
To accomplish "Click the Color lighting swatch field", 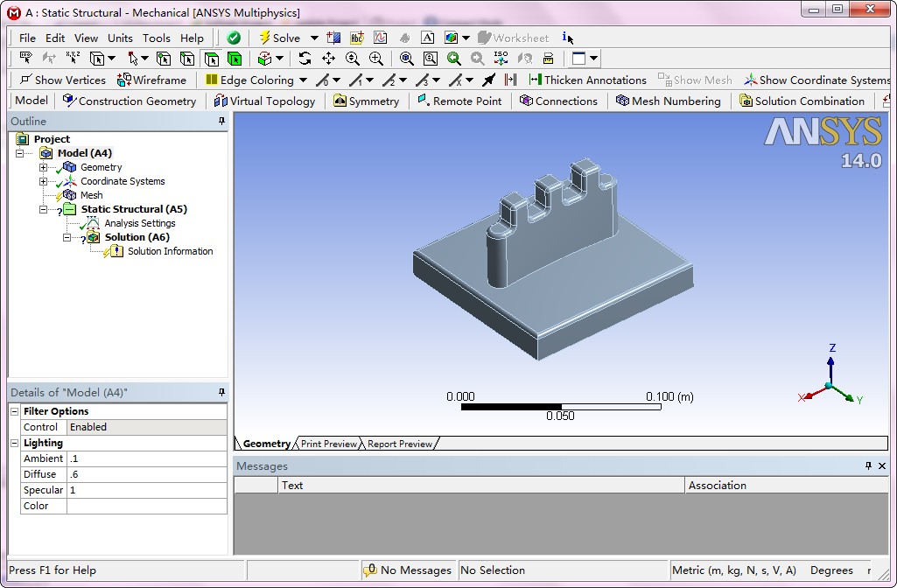I will click(x=146, y=506).
